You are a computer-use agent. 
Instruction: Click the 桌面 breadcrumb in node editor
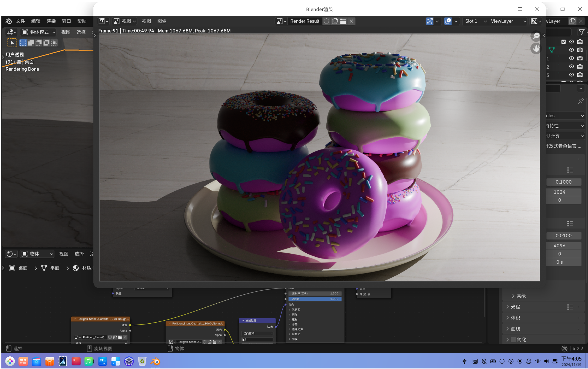coord(19,268)
